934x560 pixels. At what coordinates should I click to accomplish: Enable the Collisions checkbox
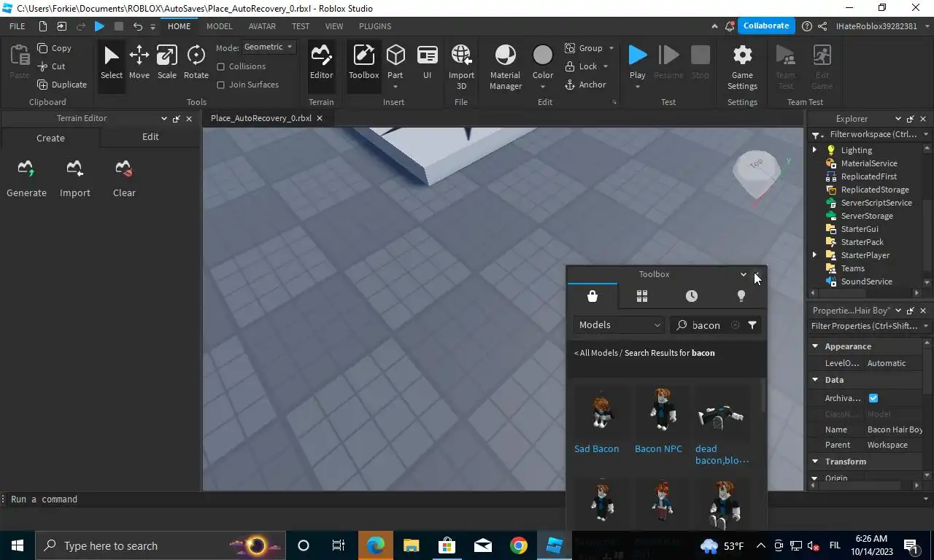pyautogui.click(x=220, y=66)
